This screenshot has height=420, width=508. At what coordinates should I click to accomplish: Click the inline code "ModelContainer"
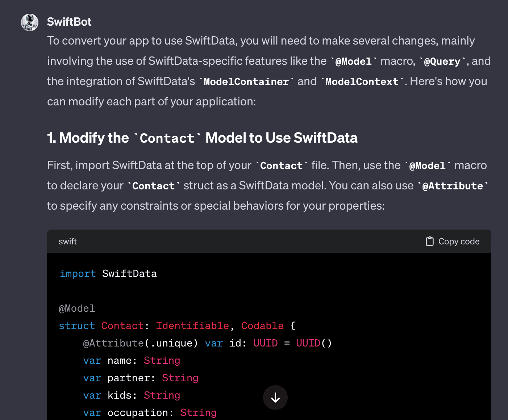click(246, 81)
